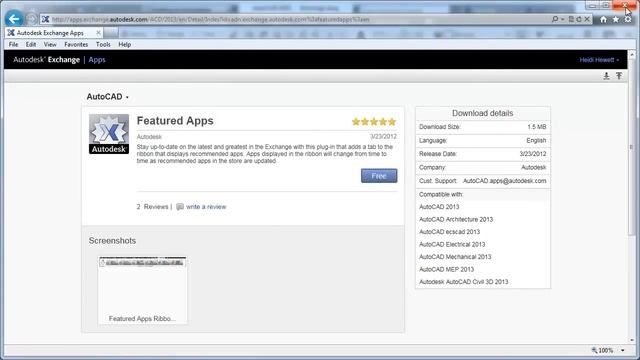Click the Autodesk publisher name
Image resolution: width=640 pixels, height=360 pixels.
pyautogui.click(x=149, y=137)
